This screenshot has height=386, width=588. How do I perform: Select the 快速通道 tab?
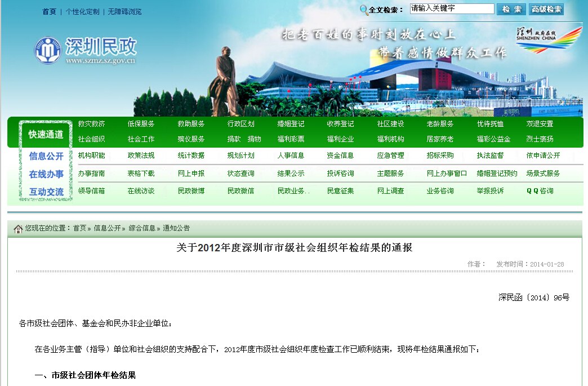point(46,135)
